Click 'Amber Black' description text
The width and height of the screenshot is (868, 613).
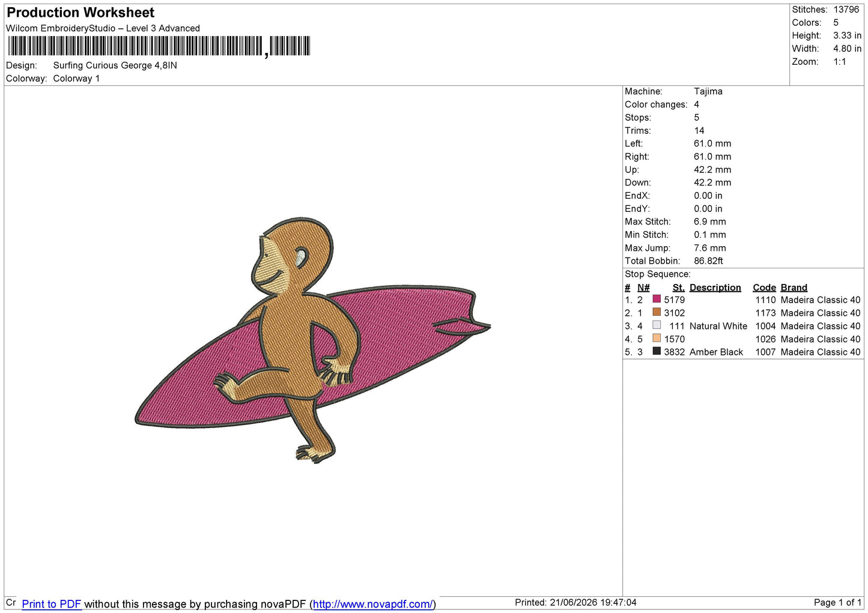pyautogui.click(x=716, y=352)
